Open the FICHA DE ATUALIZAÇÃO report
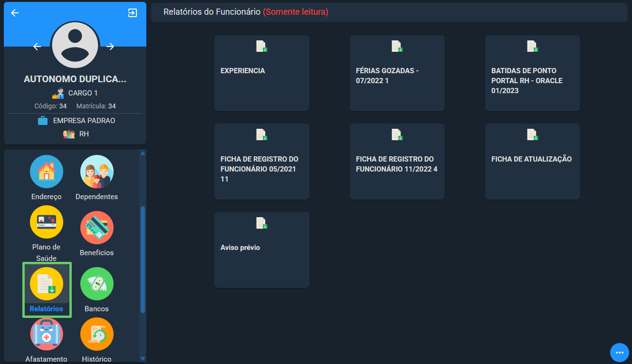Screen dimensions: 632x364 (x=531, y=159)
